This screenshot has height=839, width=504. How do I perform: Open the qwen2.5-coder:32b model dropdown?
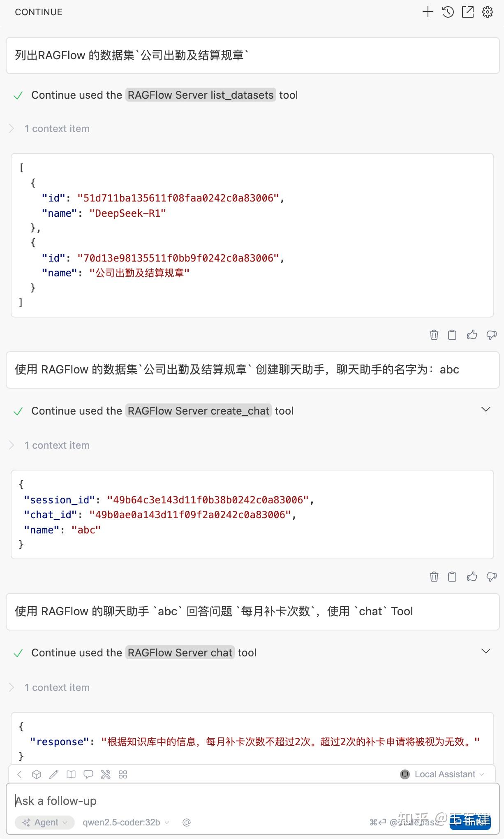[x=122, y=823]
